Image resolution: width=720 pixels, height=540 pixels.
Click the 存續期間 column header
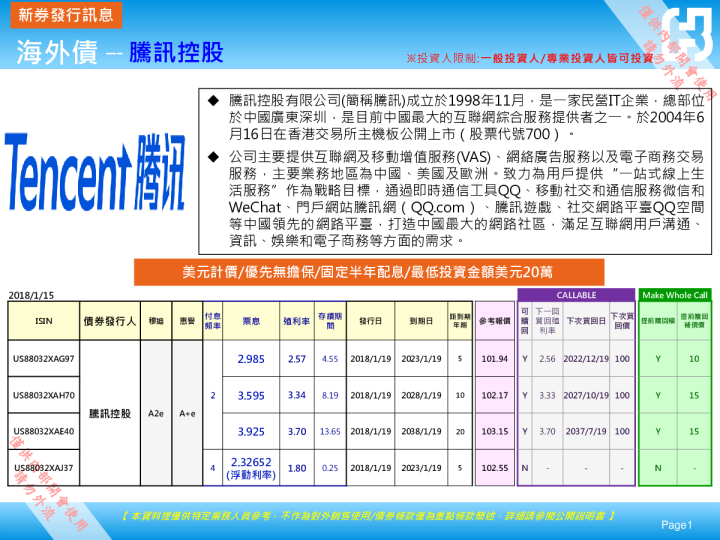coord(330,321)
